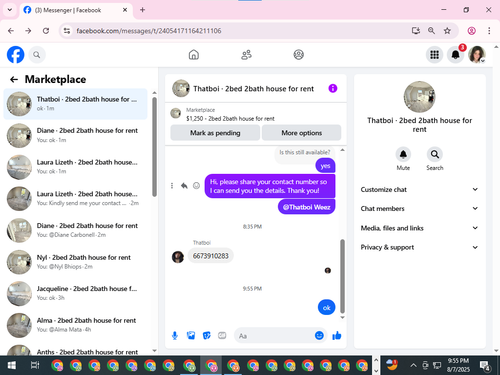Click the browser address bar URL
Viewport: 500px width, 375px height.
[149, 31]
